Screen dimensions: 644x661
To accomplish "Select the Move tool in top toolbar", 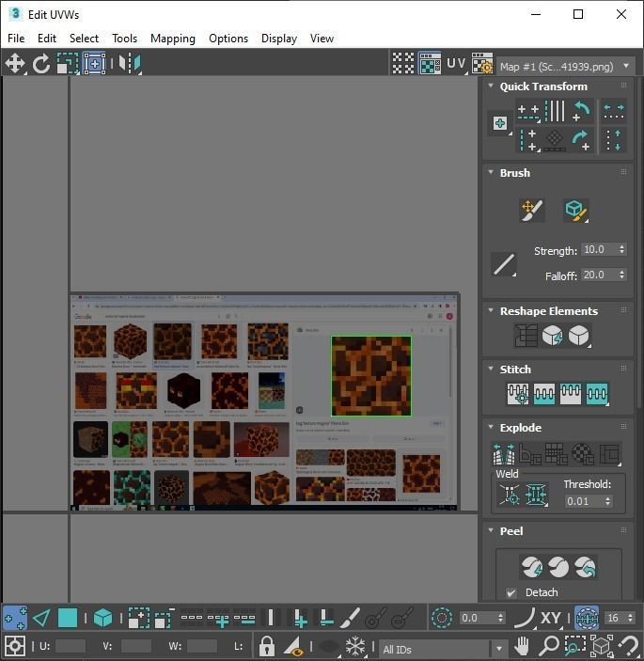I will 15,64.
